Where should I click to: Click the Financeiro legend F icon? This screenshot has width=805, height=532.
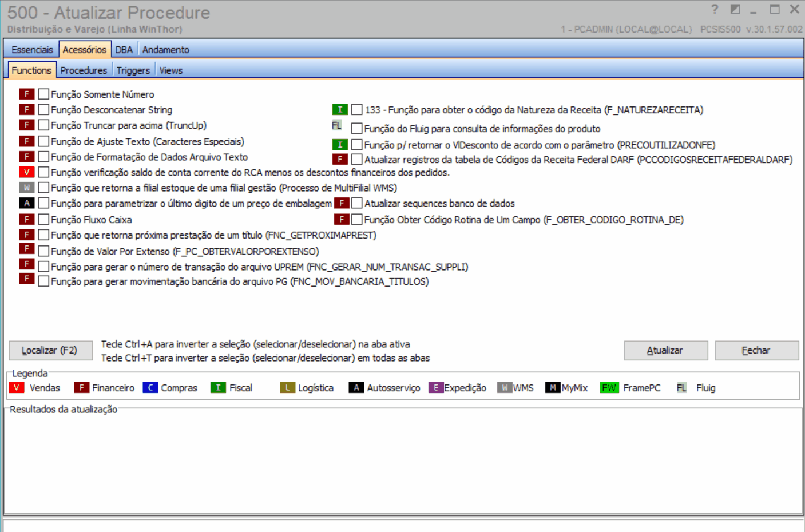[81, 388]
